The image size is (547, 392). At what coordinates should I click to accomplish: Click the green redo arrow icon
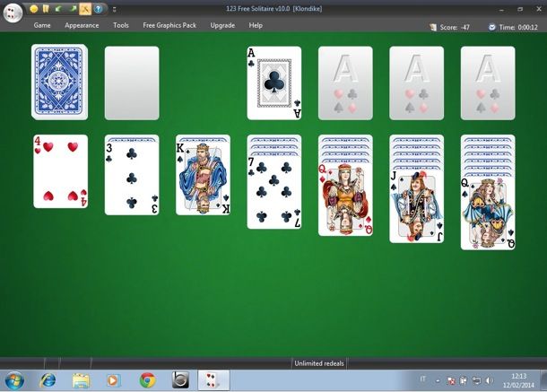[73, 9]
